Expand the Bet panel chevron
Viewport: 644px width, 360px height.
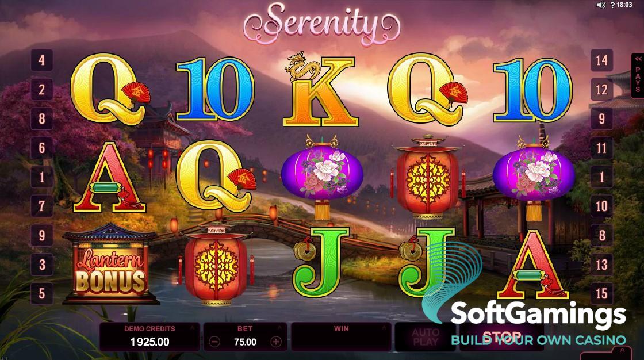(279, 328)
